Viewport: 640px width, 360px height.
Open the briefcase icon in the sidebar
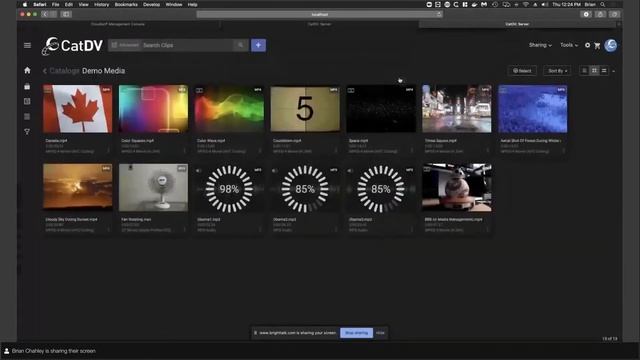click(27, 86)
